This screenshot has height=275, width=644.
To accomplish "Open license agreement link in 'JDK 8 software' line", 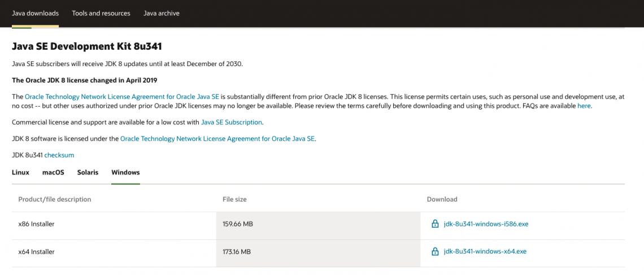I will pyautogui.click(x=217, y=138).
